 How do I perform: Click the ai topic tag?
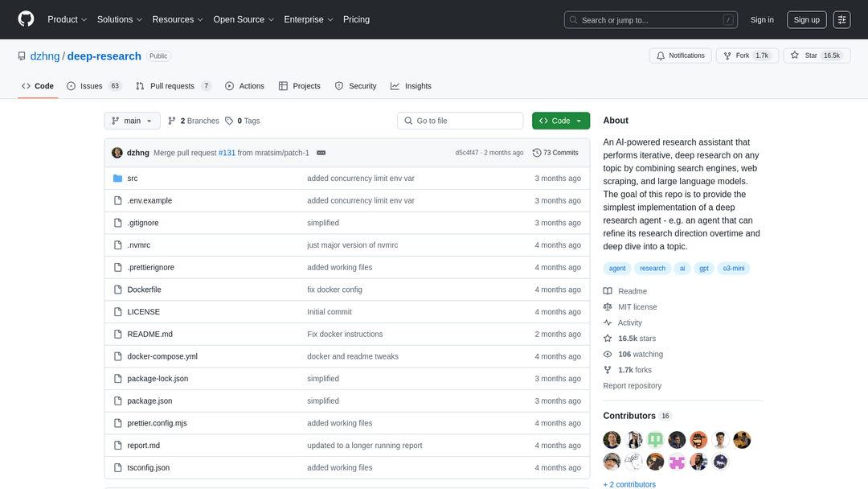tap(682, 268)
